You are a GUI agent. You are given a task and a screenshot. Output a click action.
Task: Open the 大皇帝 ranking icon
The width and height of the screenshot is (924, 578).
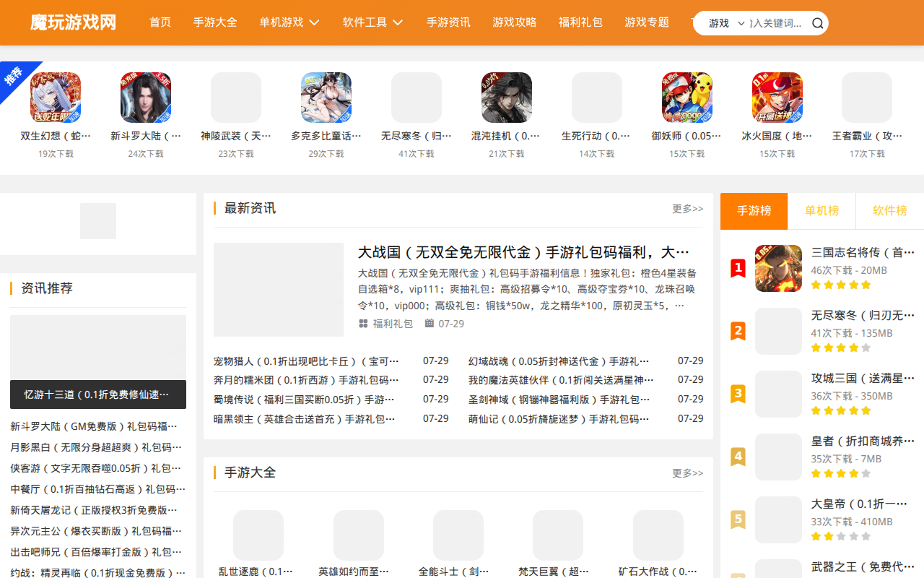[778, 519]
